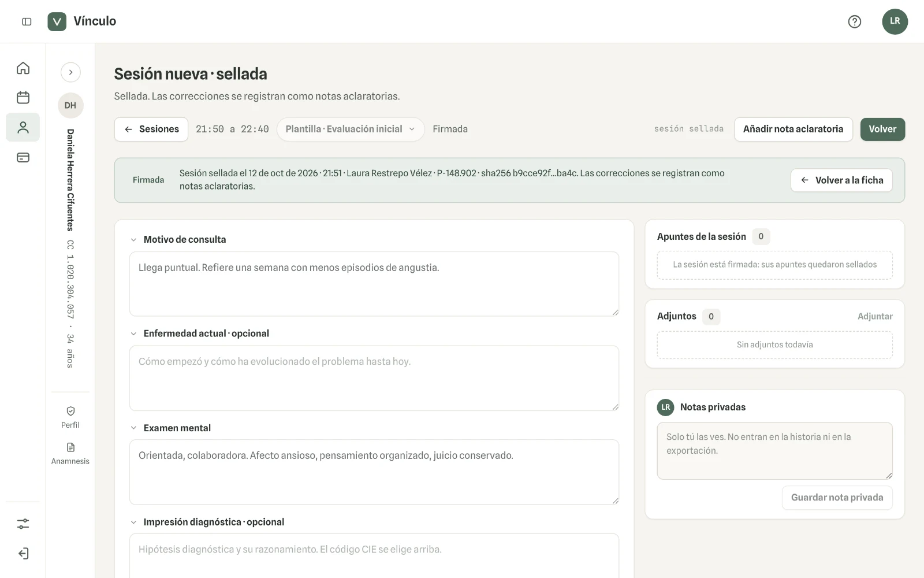The image size is (924, 578).
Task: Click the Firmada status beside the template
Action: 450,129
